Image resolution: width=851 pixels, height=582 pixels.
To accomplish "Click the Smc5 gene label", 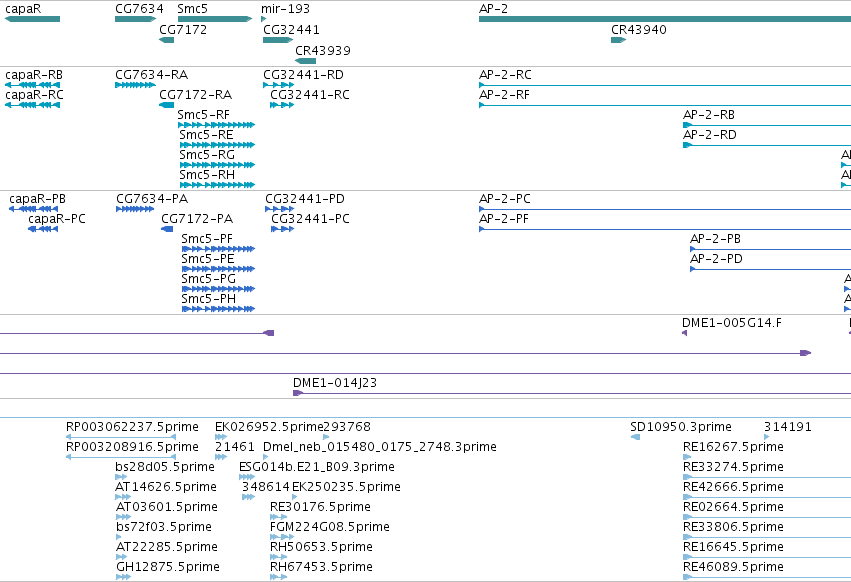I will [193, 9].
